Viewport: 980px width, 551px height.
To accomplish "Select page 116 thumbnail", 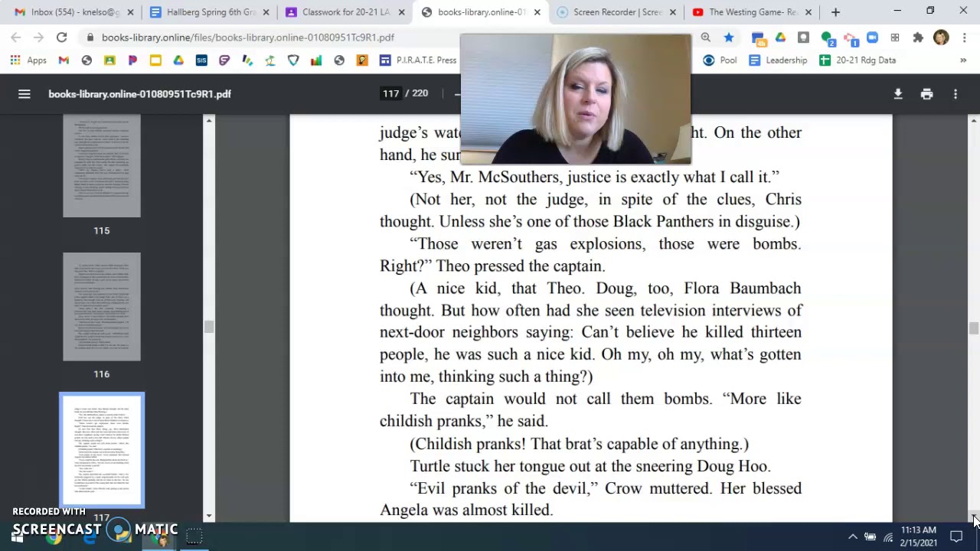I will pos(102,307).
